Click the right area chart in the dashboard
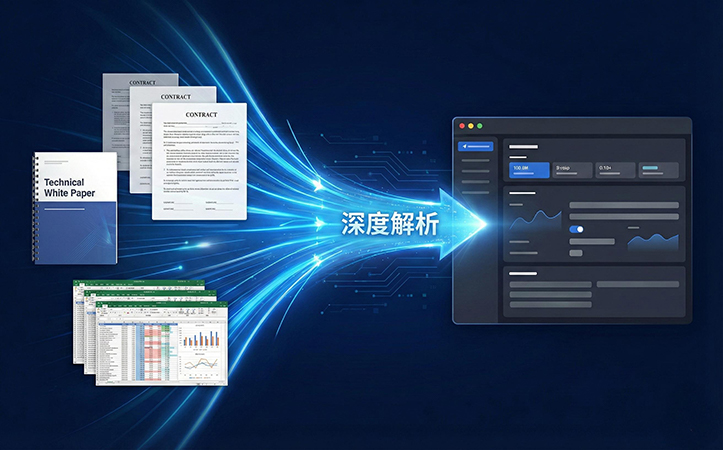Image resolution: width=723 pixels, height=450 pixels. pyautogui.click(x=652, y=243)
